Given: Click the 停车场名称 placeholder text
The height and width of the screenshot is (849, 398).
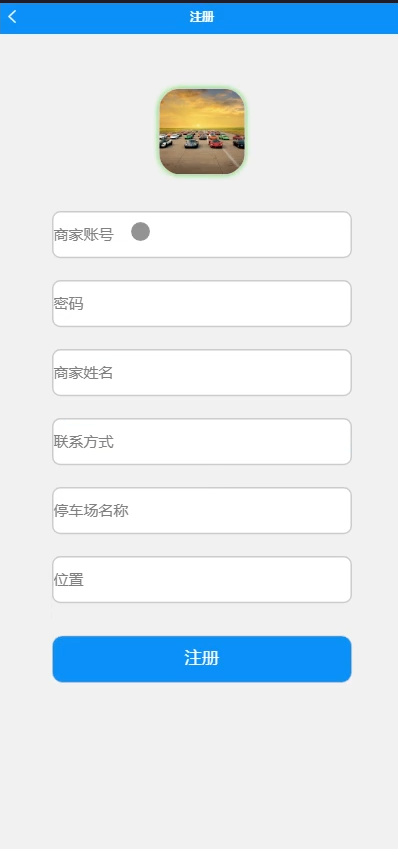Looking at the screenshot, I should coord(91,511).
